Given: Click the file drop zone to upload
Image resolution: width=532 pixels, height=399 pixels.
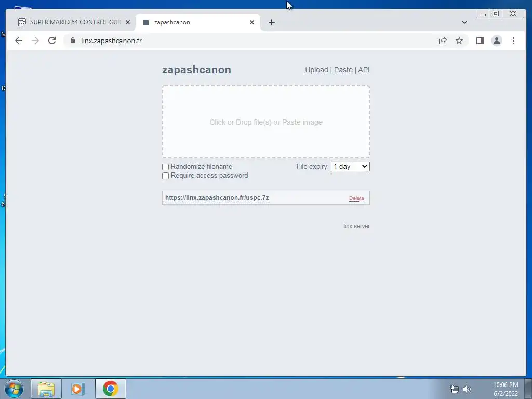Looking at the screenshot, I should coord(266,122).
